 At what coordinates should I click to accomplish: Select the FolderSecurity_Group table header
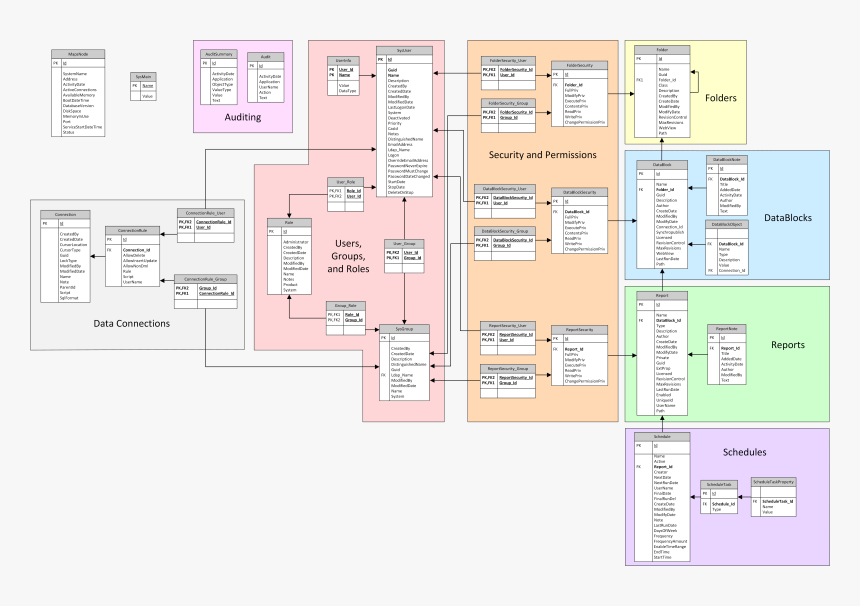click(508, 103)
